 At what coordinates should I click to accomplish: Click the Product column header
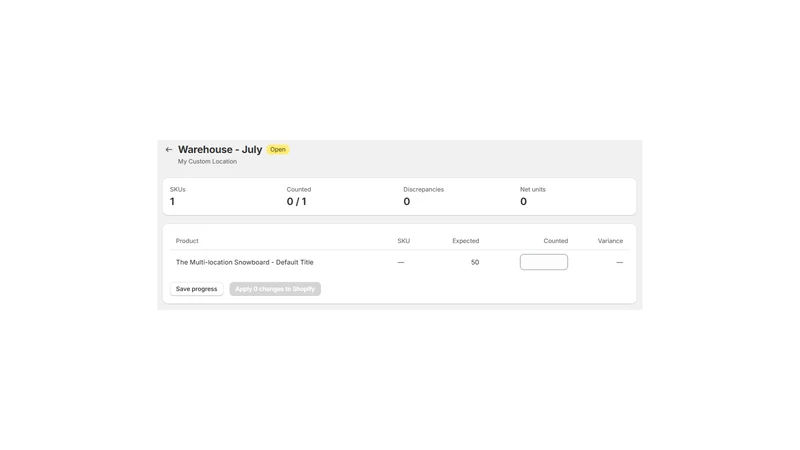coord(187,241)
